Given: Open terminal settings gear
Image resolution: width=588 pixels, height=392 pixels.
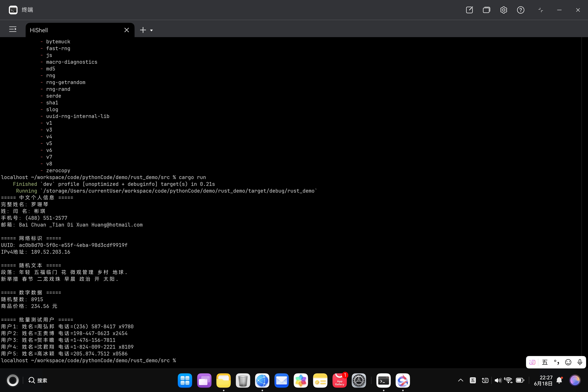Looking at the screenshot, I should [x=504, y=10].
